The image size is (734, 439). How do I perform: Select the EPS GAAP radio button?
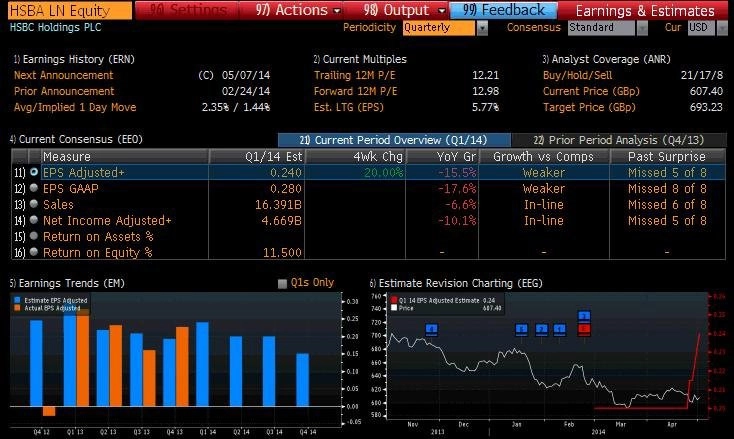click(x=34, y=188)
